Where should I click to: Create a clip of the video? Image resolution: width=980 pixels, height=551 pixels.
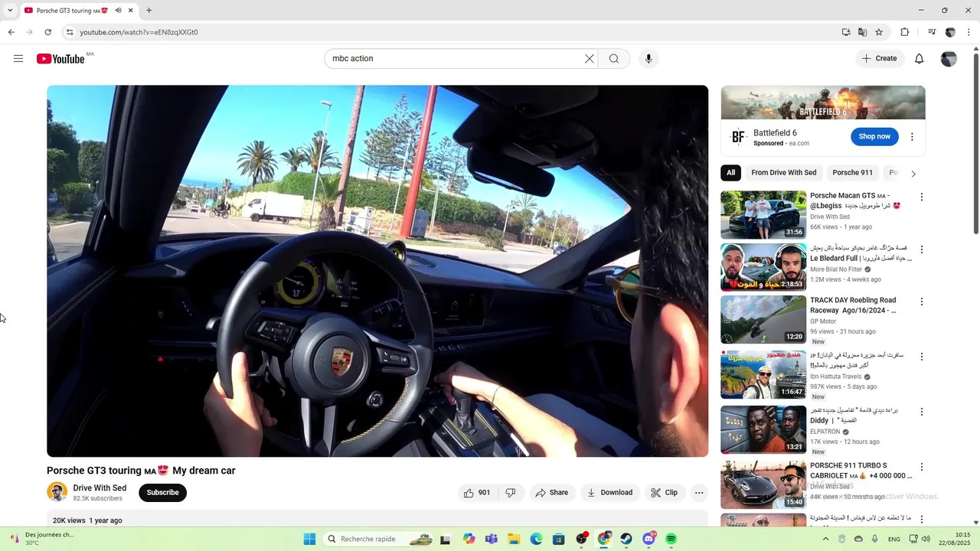click(x=665, y=493)
